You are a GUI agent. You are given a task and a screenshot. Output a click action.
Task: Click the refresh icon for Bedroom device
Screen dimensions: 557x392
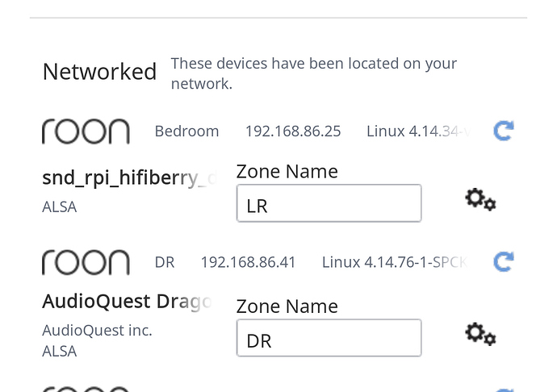pos(504,131)
